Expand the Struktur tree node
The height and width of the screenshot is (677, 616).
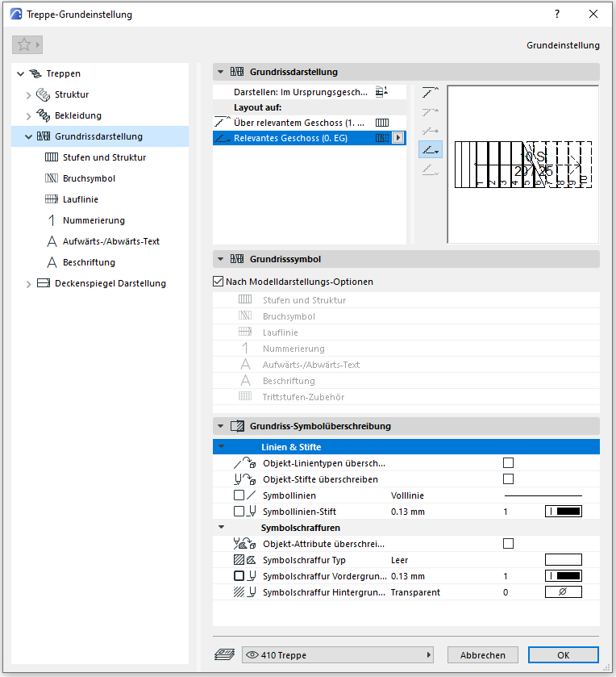click(x=30, y=95)
